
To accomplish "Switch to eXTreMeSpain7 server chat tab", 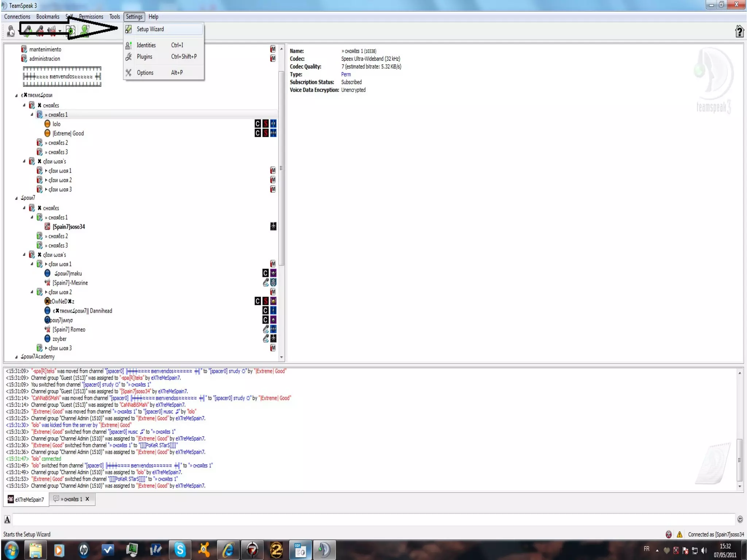I will [x=26, y=499].
